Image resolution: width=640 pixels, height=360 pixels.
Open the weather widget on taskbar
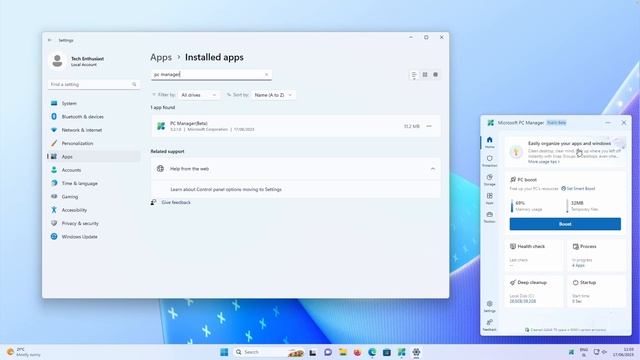[x=24, y=352]
